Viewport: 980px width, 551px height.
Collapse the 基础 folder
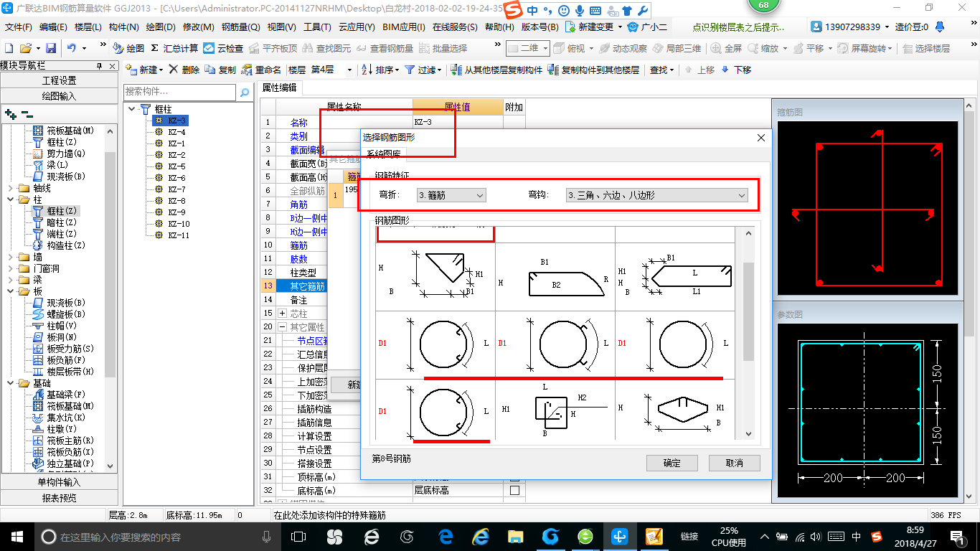[10, 383]
